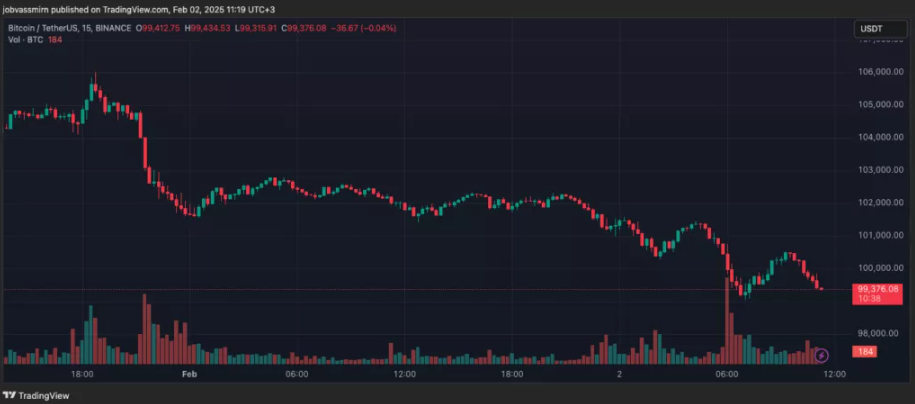
Task: Click the first 18:00 time axis label
Action: pos(82,374)
